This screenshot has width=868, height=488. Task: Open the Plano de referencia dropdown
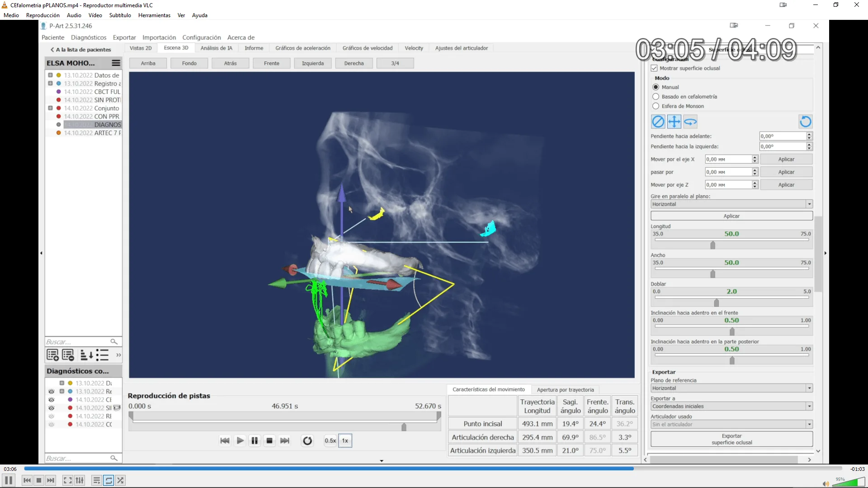(x=731, y=388)
